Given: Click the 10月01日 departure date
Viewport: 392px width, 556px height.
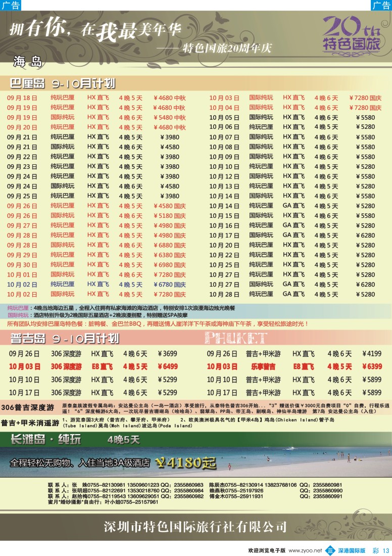Looking at the screenshot, I should (x=22, y=275).
